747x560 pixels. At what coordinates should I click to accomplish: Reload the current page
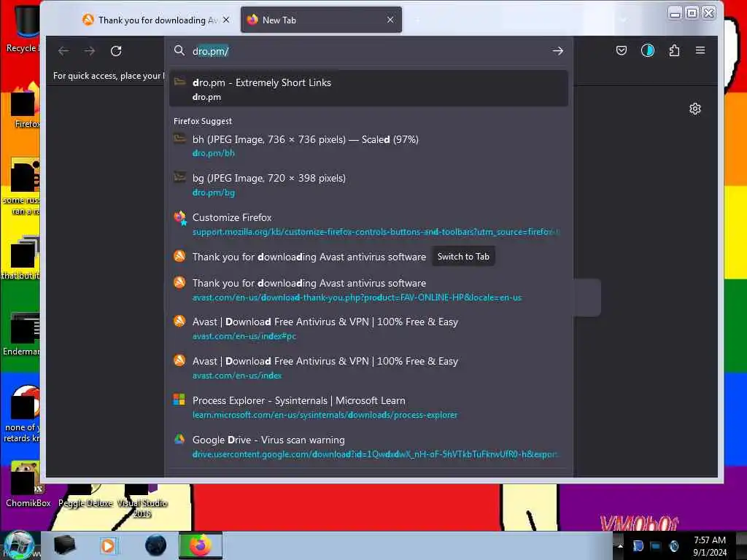(x=116, y=51)
